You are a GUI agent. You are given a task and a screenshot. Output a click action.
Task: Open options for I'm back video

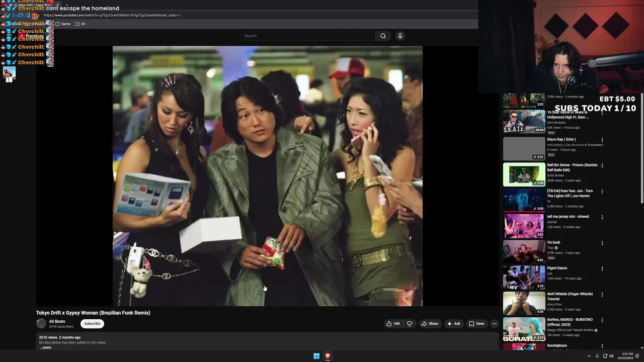coord(602,243)
